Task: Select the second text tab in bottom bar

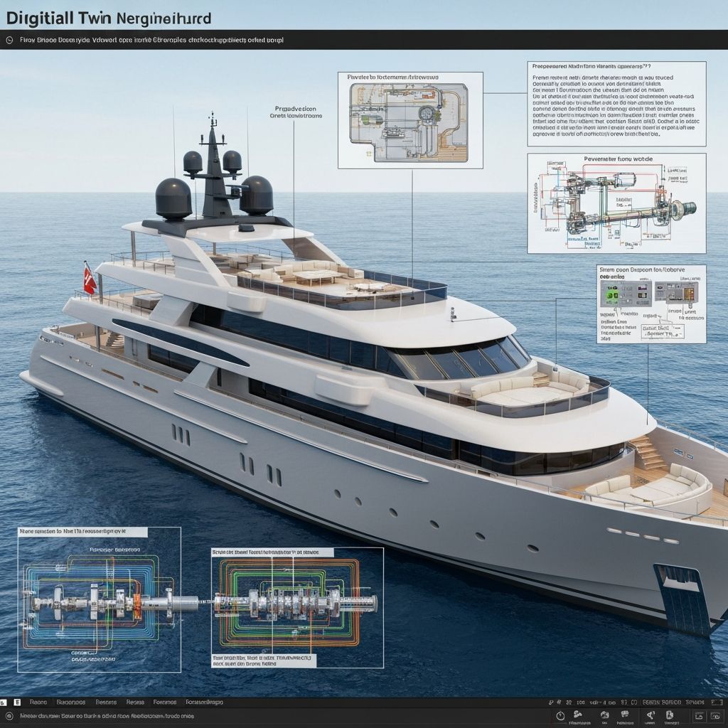Action: (70, 702)
